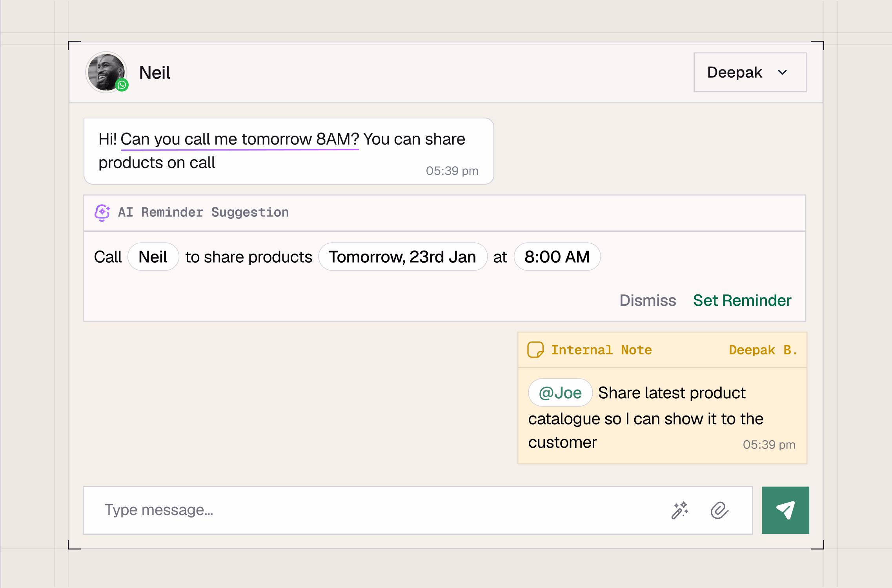Click the underlined call me tomorrow text
Screen dimensions: 892x588
(x=239, y=139)
